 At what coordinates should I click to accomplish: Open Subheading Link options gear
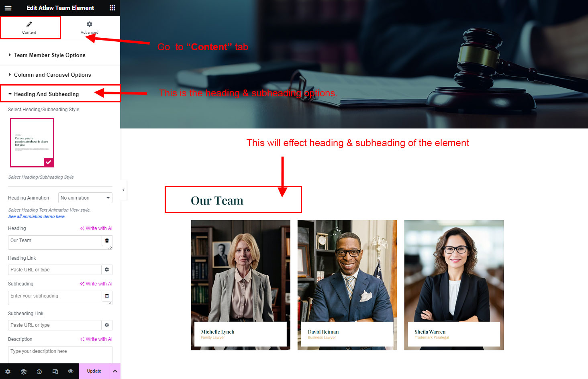point(107,325)
